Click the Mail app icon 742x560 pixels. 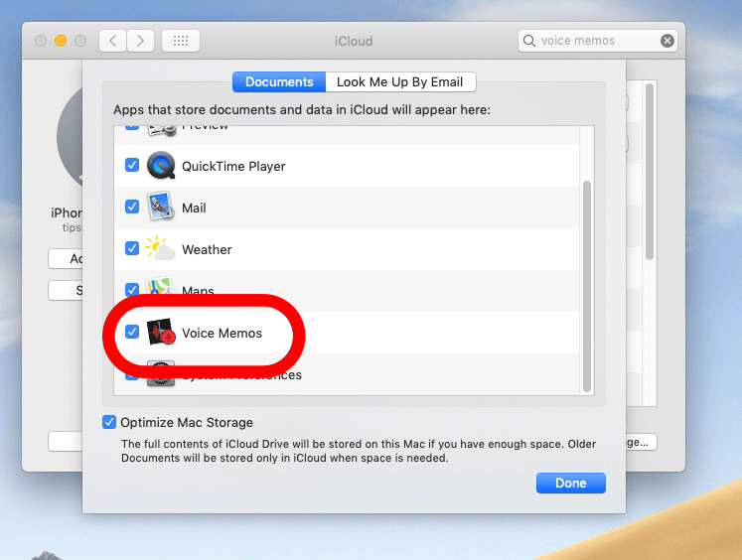pos(161,208)
